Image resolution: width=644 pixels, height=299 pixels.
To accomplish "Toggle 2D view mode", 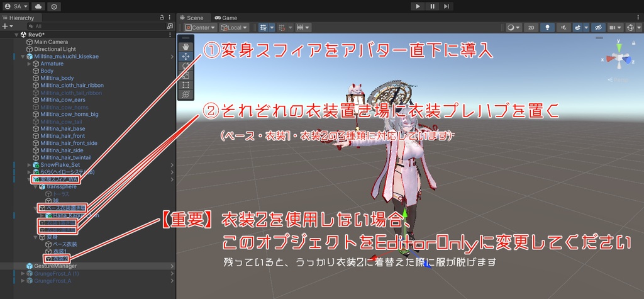I will pyautogui.click(x=531, y=28).
